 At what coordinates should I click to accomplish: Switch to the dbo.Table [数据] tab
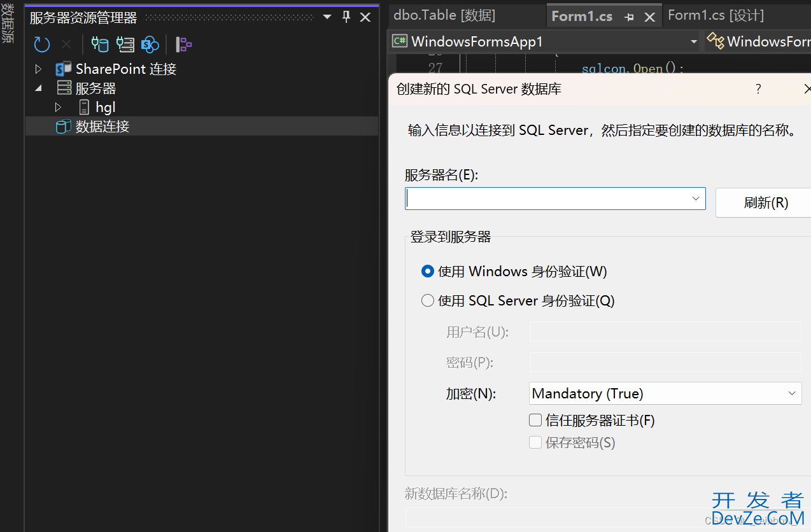click(x=444, y=15)
